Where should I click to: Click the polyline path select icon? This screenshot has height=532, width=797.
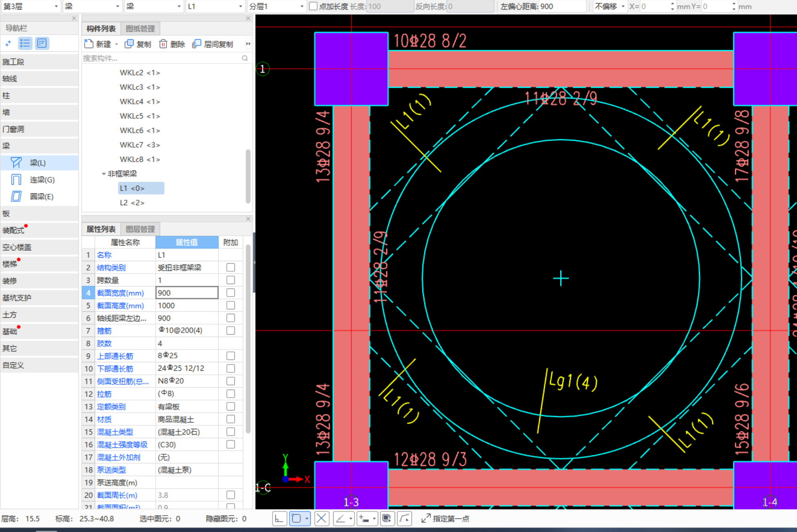(404, 518)
